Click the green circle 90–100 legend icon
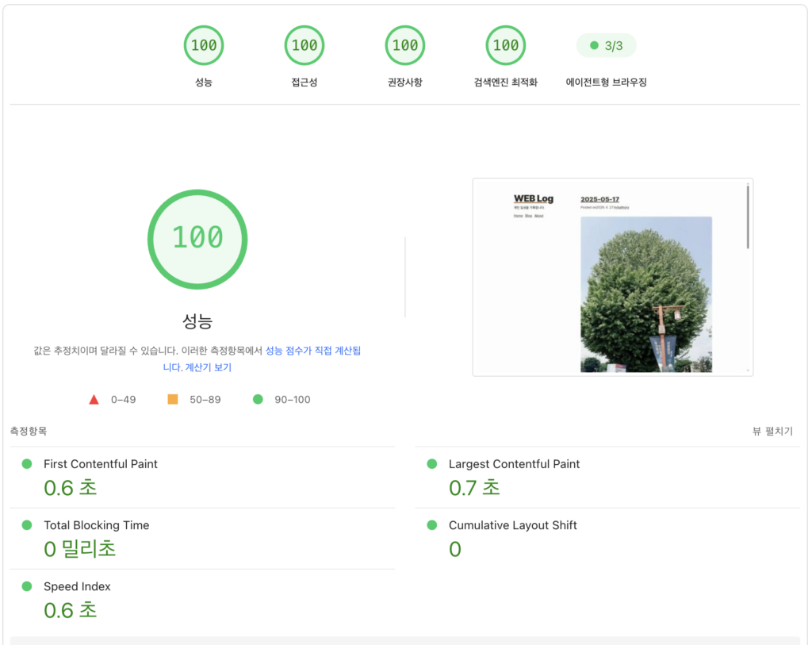Screen dimensions: 812x645 click(258, 399)
